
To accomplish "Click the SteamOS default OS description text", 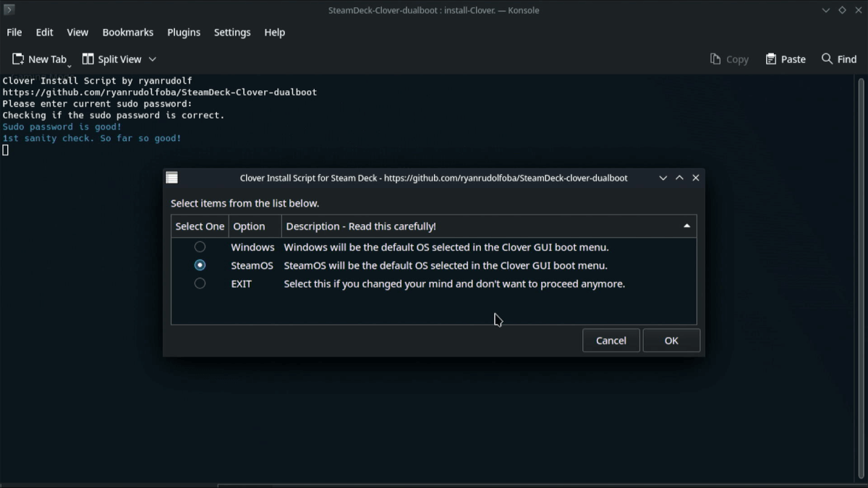I will point(446,265).
